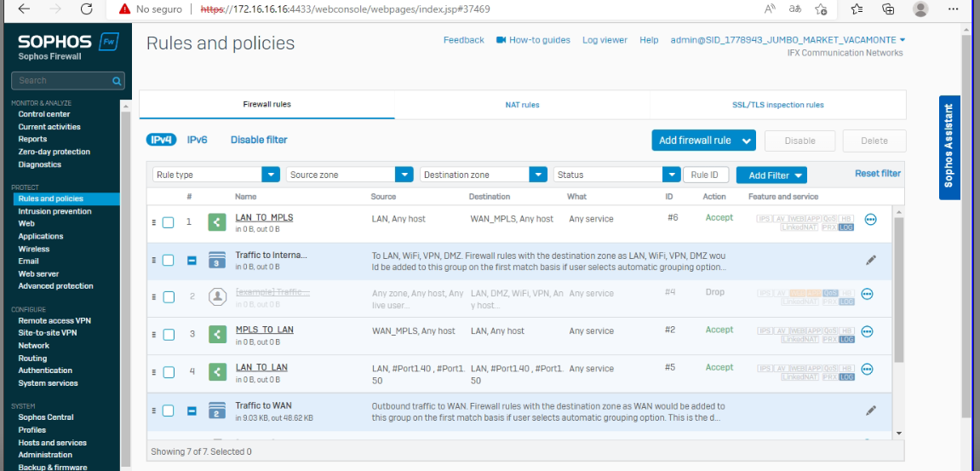The image size is (980, 471).
Task: Open the Rule type dropdown
Action: click(271, 175)
